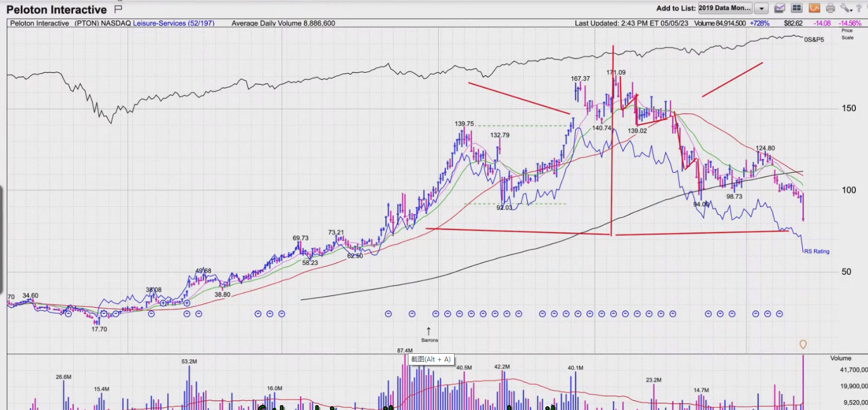The width and height of the screenshot is (868, 410).
Task: Click the 132.79 price label
Action: [500, 135]
